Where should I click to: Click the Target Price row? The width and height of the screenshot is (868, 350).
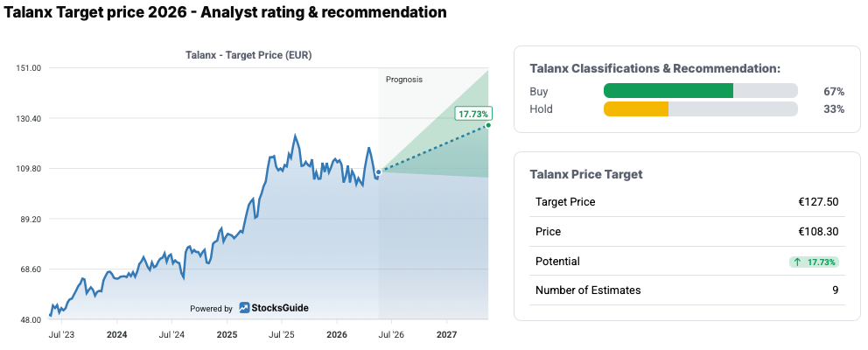point(687,202)
